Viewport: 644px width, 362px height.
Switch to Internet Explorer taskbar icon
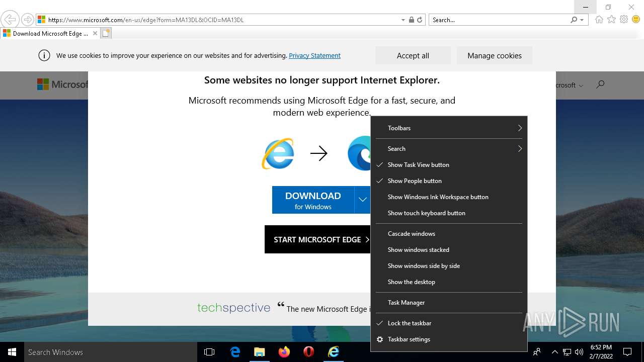pos(334,352)
